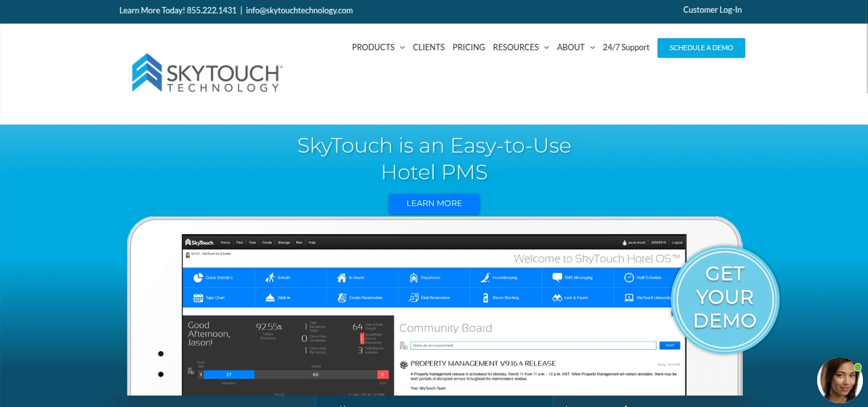Image resolution: width=868 pixels, height=407 pixels.
Task: Click the globe icon beside Property Management release
Action: coord(404,364)
